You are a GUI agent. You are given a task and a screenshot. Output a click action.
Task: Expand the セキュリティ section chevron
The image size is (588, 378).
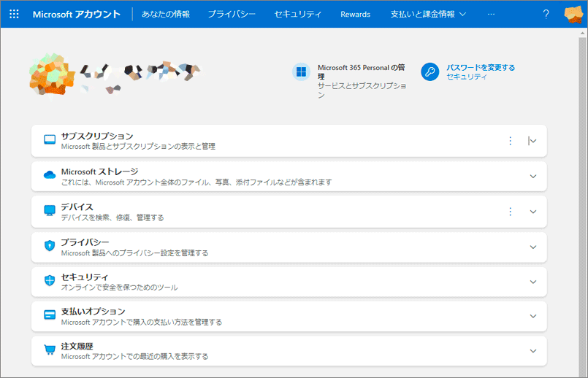pos(532,282)
